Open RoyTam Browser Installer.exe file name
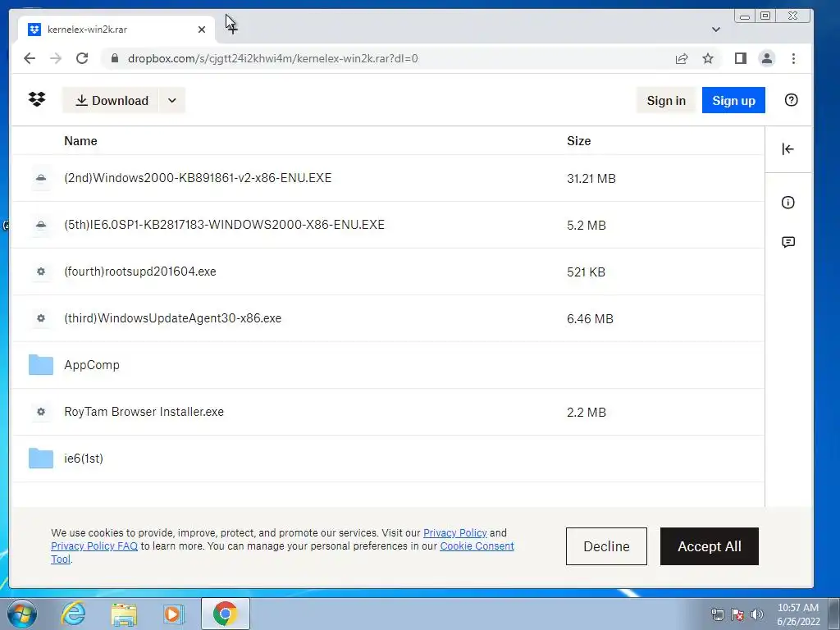Viewport: 840px width, 630px height. pos(144,412)
